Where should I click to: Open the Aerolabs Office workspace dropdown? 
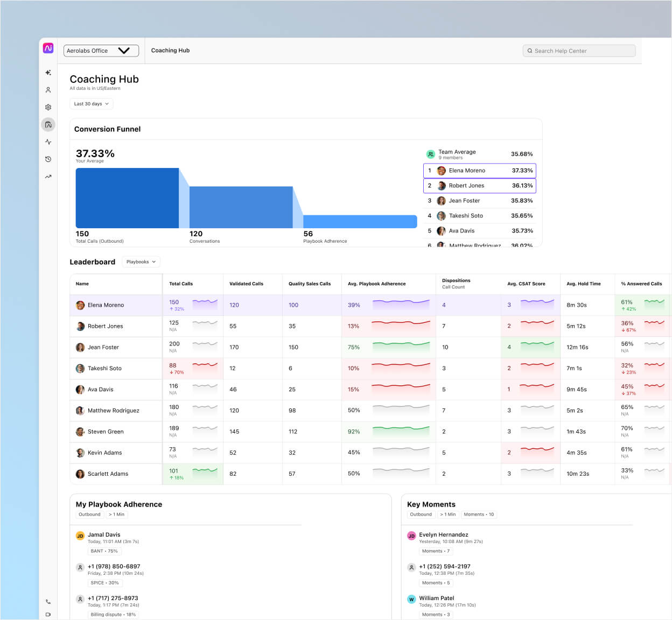click(101, 51)
